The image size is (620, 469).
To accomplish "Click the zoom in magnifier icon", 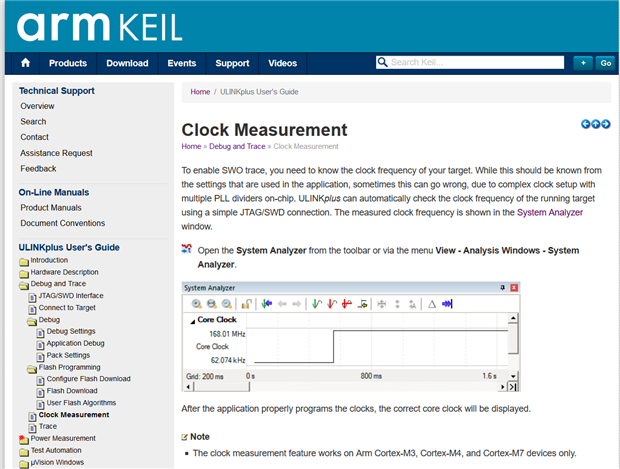I will [197, 304].
